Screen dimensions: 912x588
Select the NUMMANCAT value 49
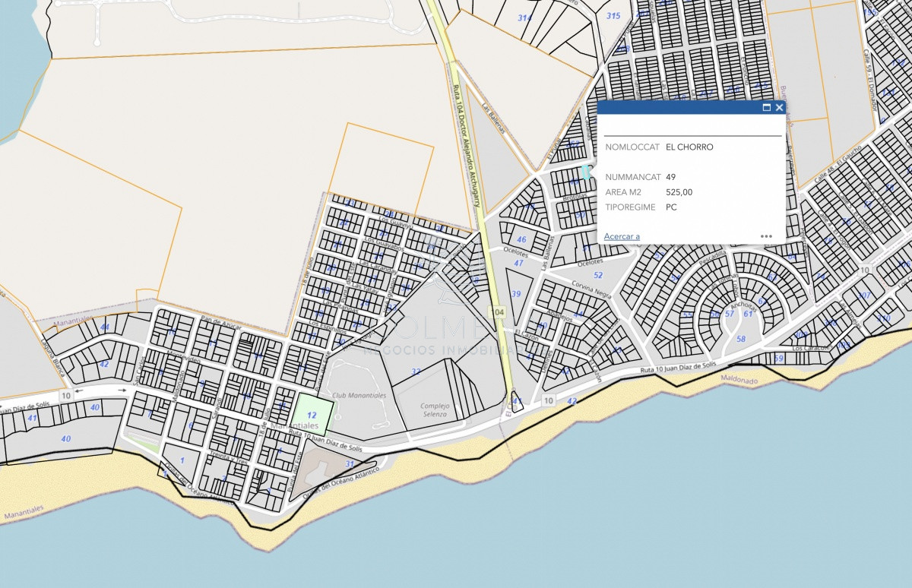pyautogui.click(x=670, y=177)
